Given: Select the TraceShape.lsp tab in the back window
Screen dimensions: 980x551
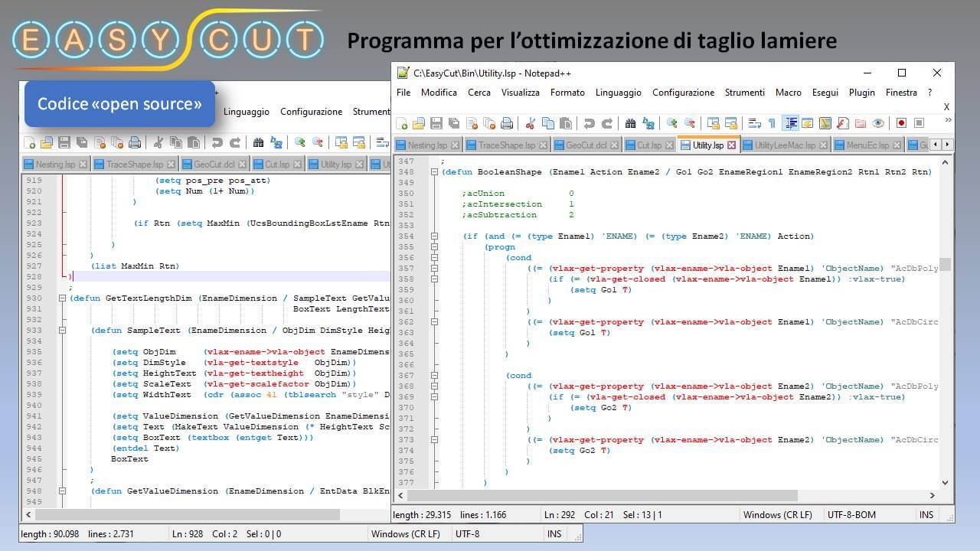Looking at the screenshot, I should click(x=135, y=165).
